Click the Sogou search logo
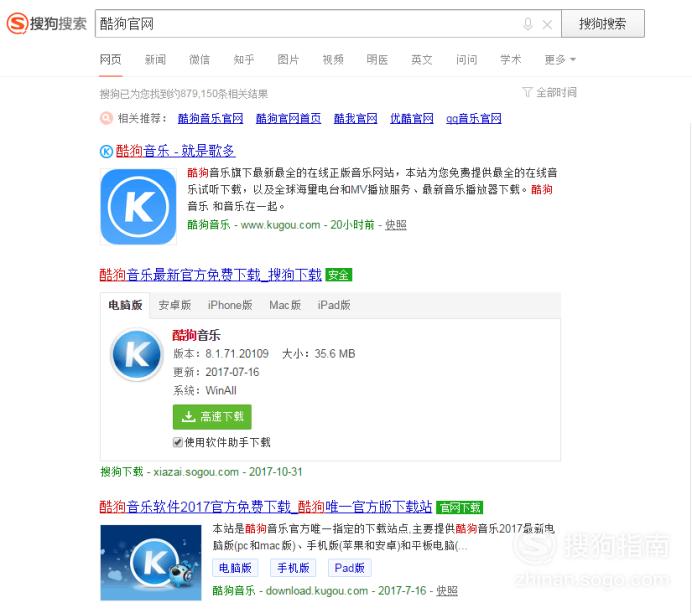Image resolution: width=692 pixels, height=613 pixels. click(46, 23)
